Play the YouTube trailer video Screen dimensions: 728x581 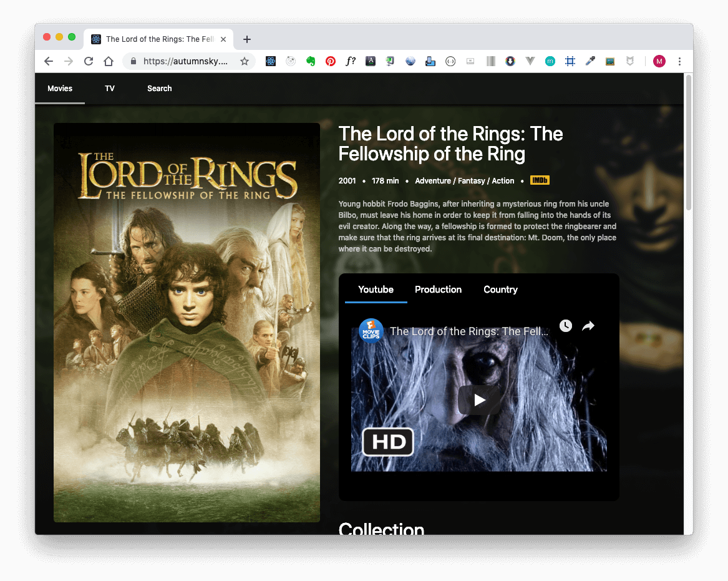click(479, 399)
